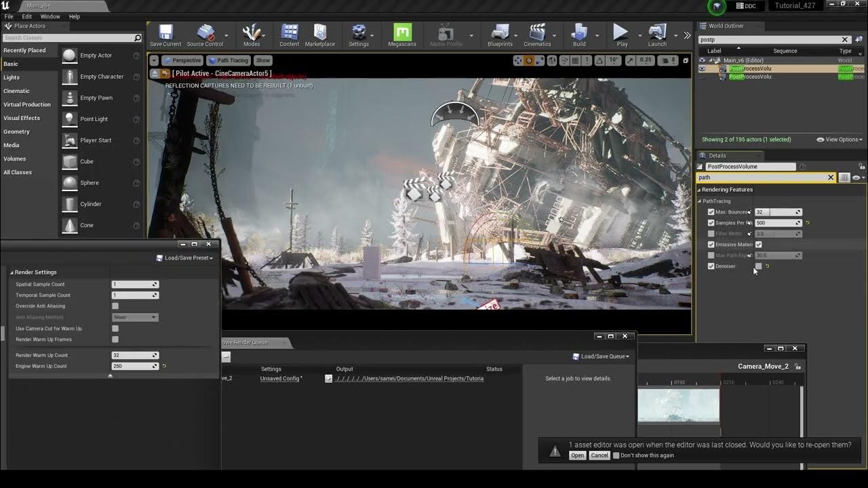
Task: Click the Play toolbar icon
Action: point(621,35)
